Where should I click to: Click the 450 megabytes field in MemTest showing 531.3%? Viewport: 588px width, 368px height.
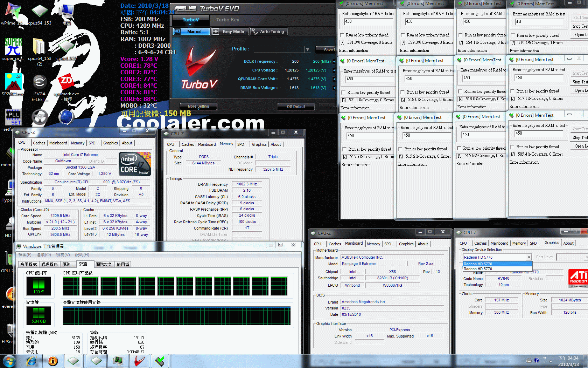tap(369, 21)
